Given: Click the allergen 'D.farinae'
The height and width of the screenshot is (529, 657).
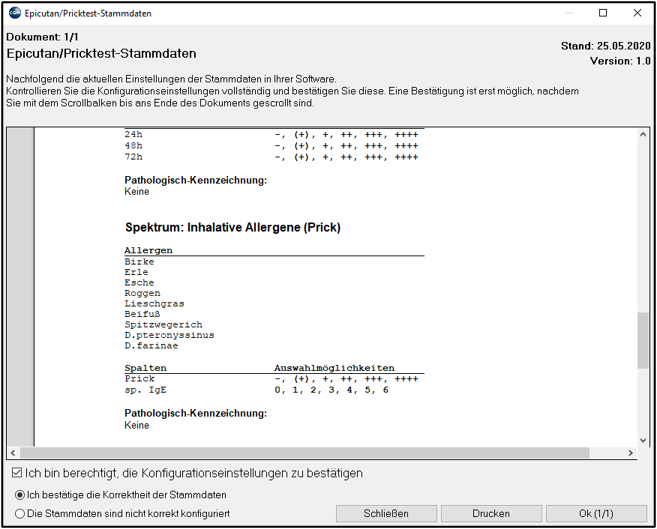Looking at the screenshot, I should pos(151,346).
